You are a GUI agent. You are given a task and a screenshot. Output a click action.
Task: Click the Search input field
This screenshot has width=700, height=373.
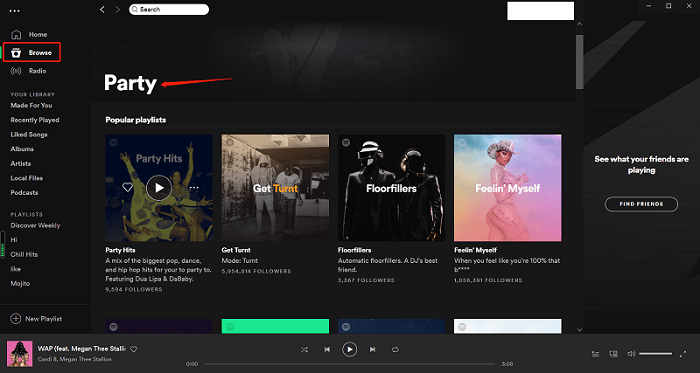(x=169, y=9)
